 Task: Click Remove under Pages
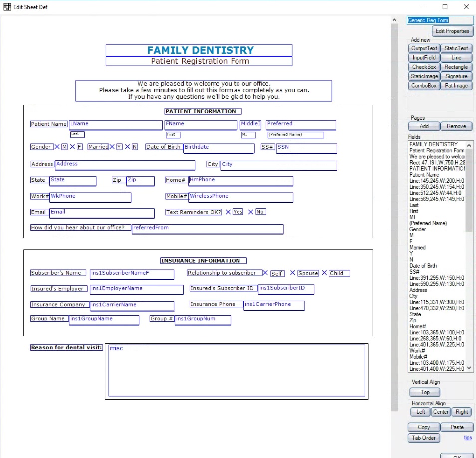coord(456,126)
